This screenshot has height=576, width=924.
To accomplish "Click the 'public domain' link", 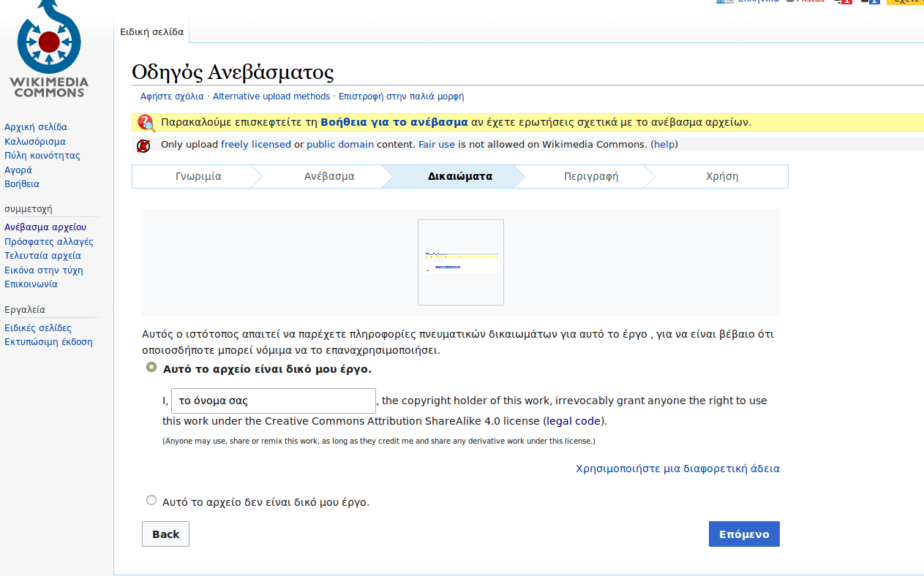I will (339, 145).
